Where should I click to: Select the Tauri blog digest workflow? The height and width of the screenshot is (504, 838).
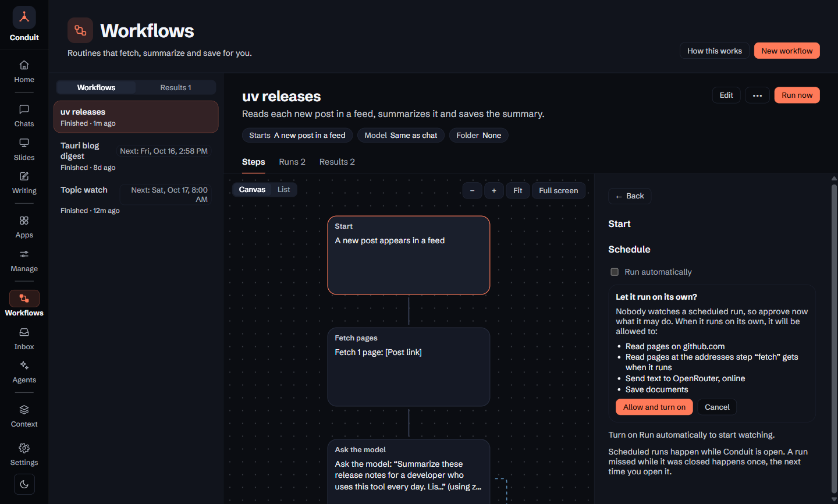136,156
